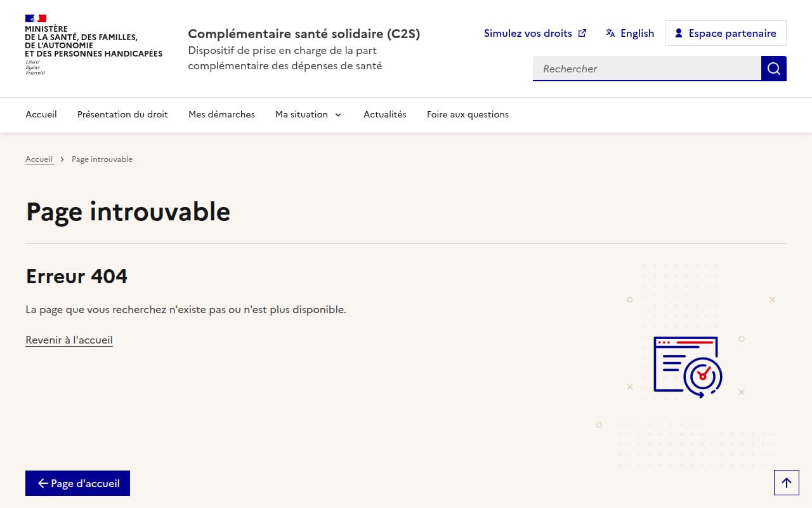This screenshot has width=812, height=508.
Task: Open the Actualités menu item
Action: click(385, 114)
